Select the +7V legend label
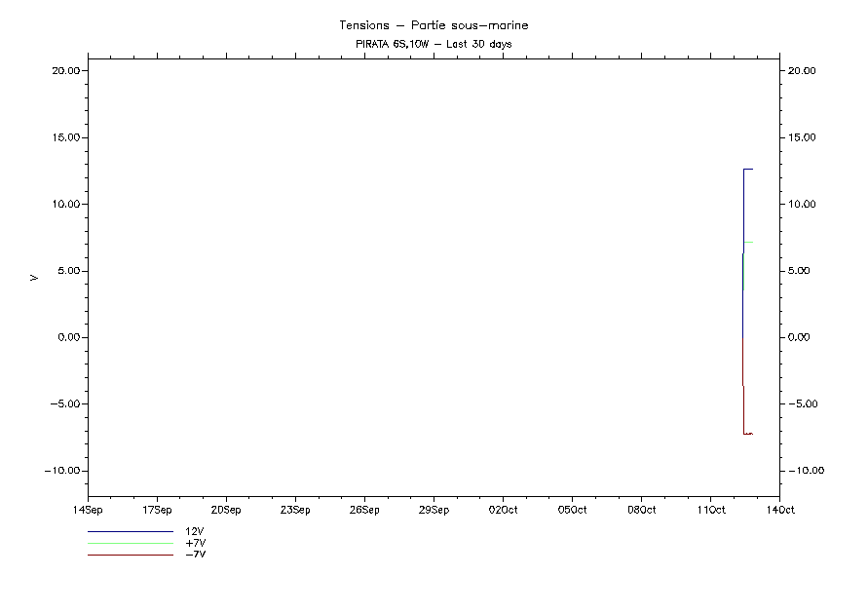The height and width of the screenshot is (614, 868). click(195, 543)
